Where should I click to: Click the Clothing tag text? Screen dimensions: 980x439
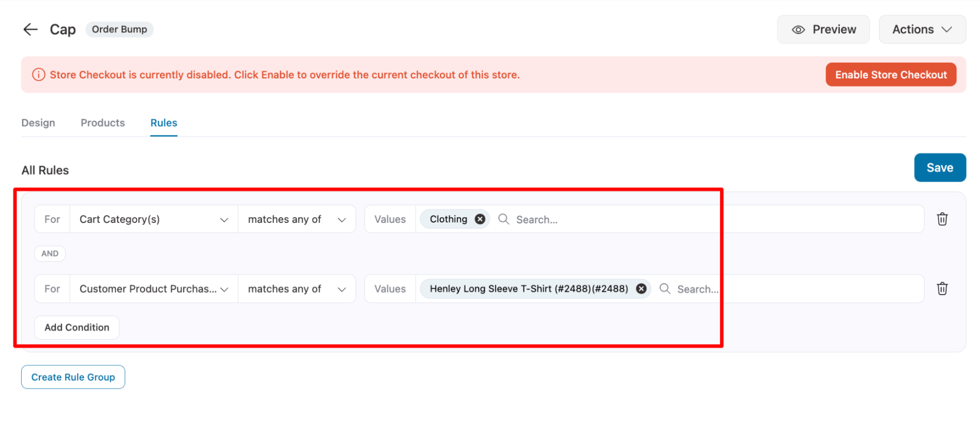click(449, 219)
